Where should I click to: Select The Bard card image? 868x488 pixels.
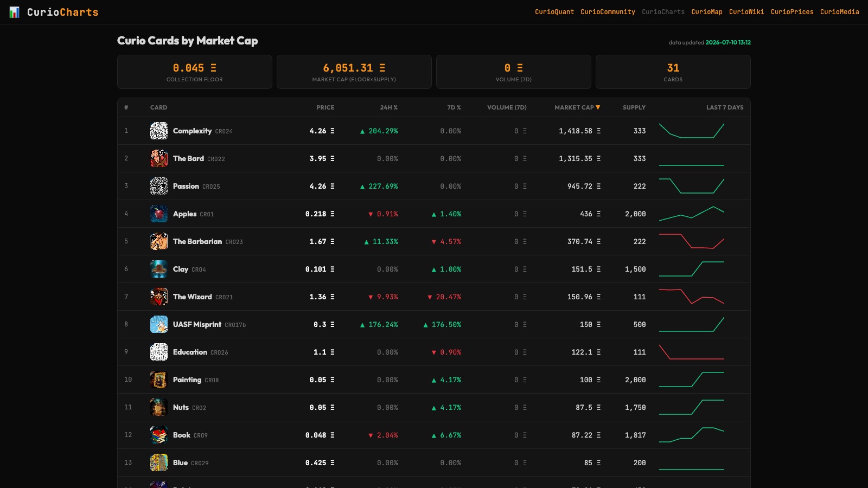tap(159, 158)
